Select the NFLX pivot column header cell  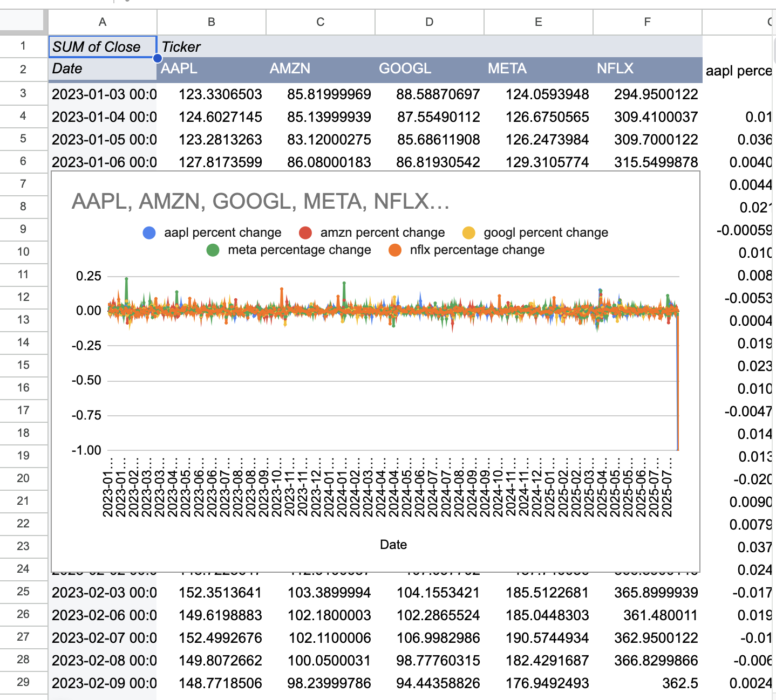647,69
